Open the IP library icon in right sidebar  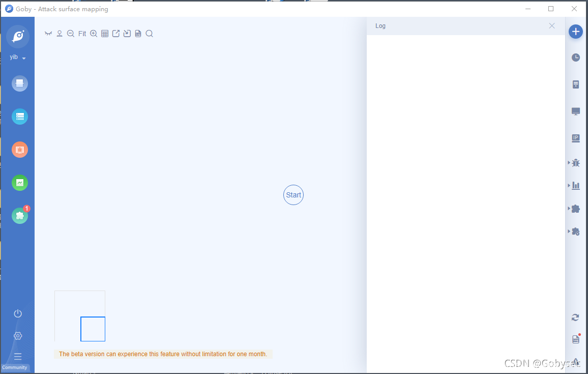pos(575,138)
